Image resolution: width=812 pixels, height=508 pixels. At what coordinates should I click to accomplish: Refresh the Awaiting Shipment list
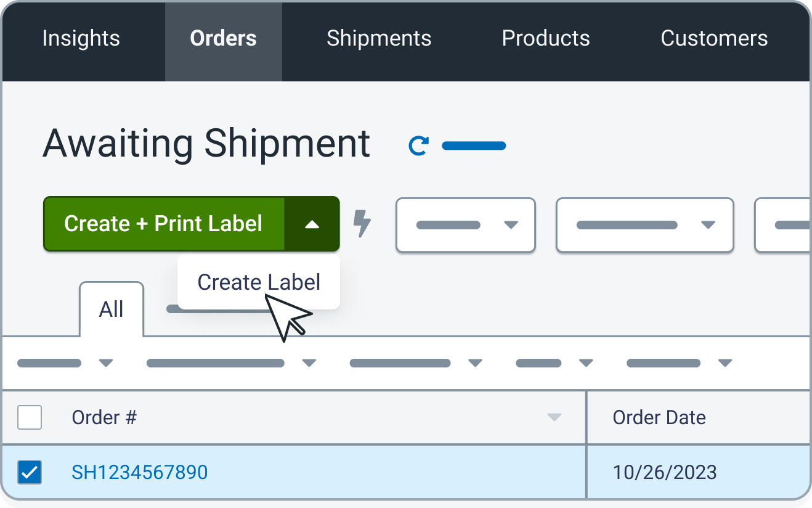click(418, 145)
